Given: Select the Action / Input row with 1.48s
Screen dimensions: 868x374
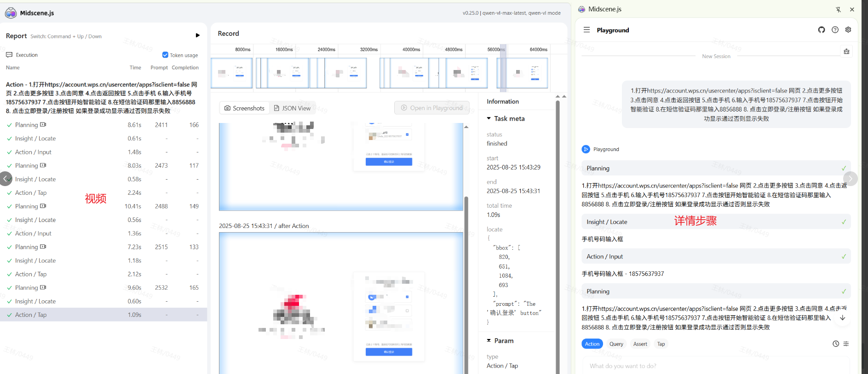Looking at the screenshot, I should coord(103,152).
